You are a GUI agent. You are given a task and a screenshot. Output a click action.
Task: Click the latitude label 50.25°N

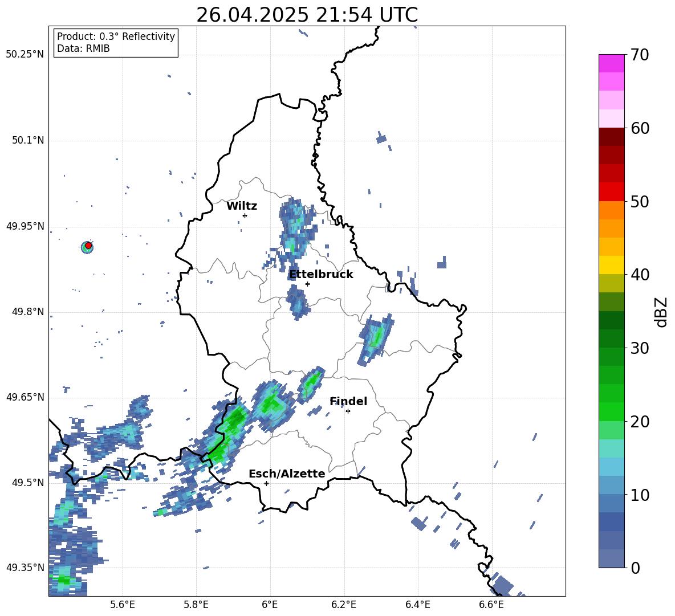pos(25,55)
